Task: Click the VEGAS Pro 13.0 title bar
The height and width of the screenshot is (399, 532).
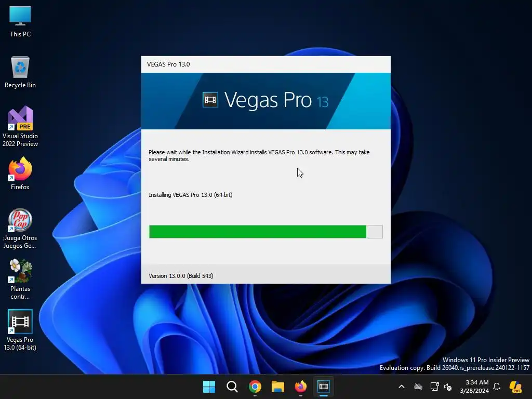Action: click(265, 64)
